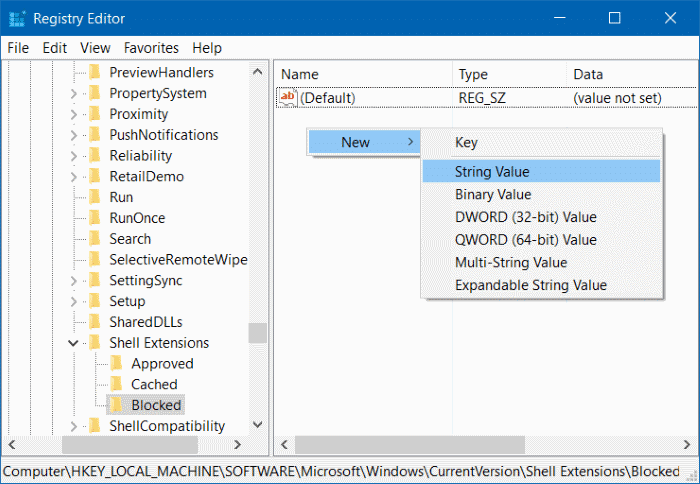This screenshot has width=700, height=484.
Task: Click the Registry Editor app icon in title bar
Action: tap(17, 19)
